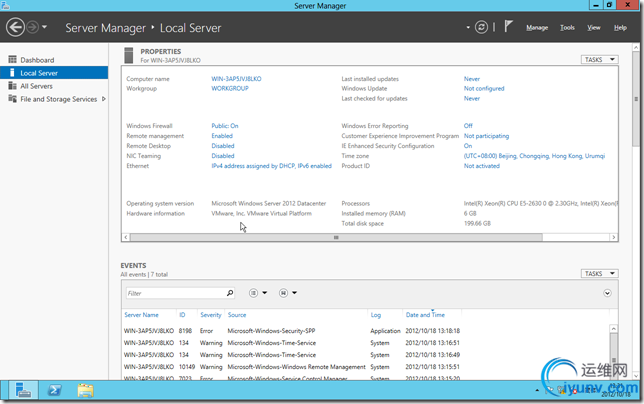This screenshot has width=644, height=404.
Task: Expand events filter chevron button
Action: click(607, 293)
